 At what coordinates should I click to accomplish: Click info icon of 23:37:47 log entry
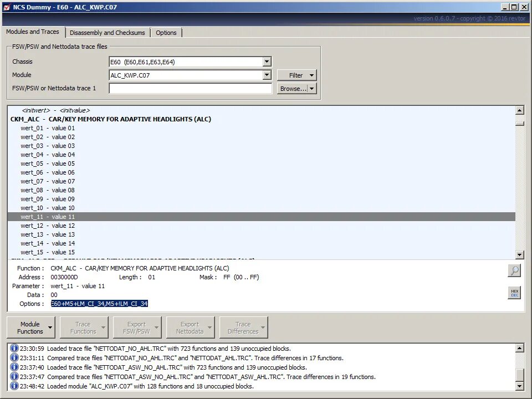click(x=14, y=377)
